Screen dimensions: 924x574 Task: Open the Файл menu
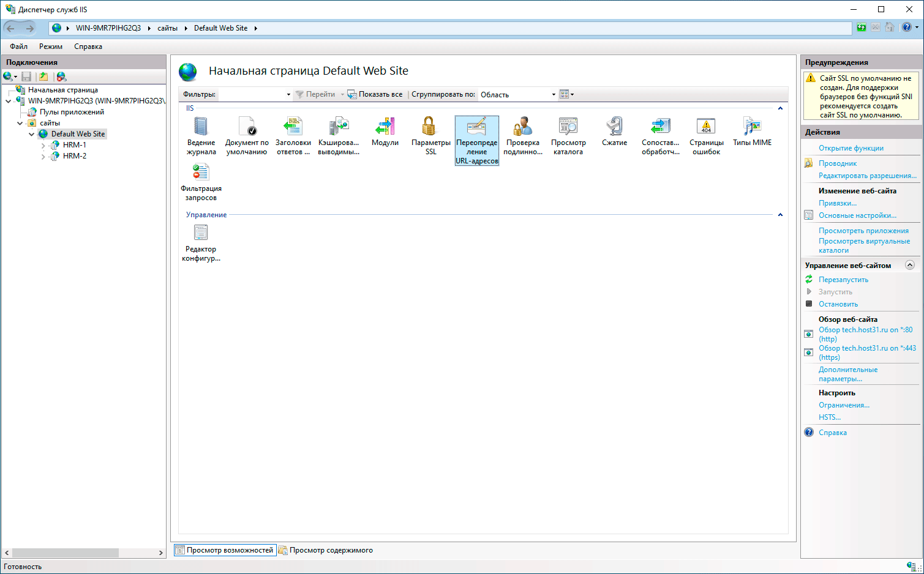click(18, 47)
